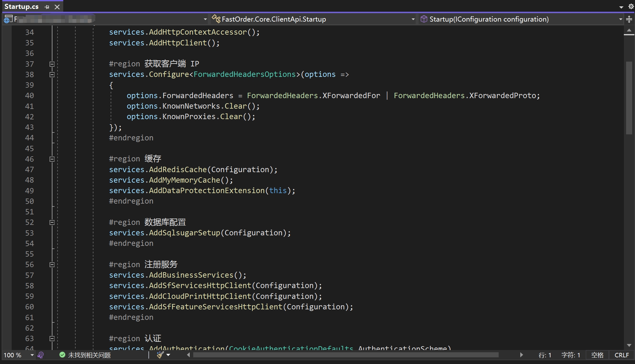The height and width of the screenshot is (364, 635).
Task: Click the 字符: 1 column indicator
Action: (571, 355)
